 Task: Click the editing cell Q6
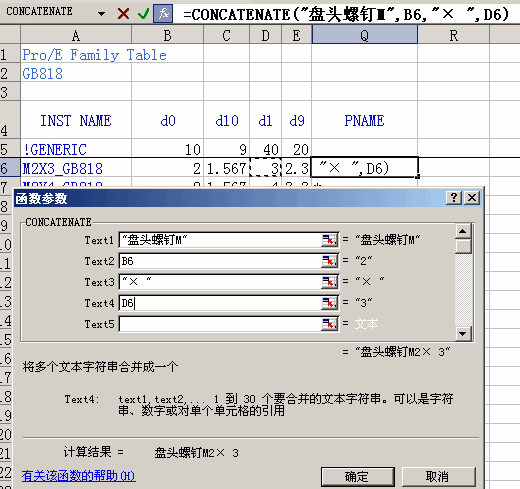tap(364, 167)
